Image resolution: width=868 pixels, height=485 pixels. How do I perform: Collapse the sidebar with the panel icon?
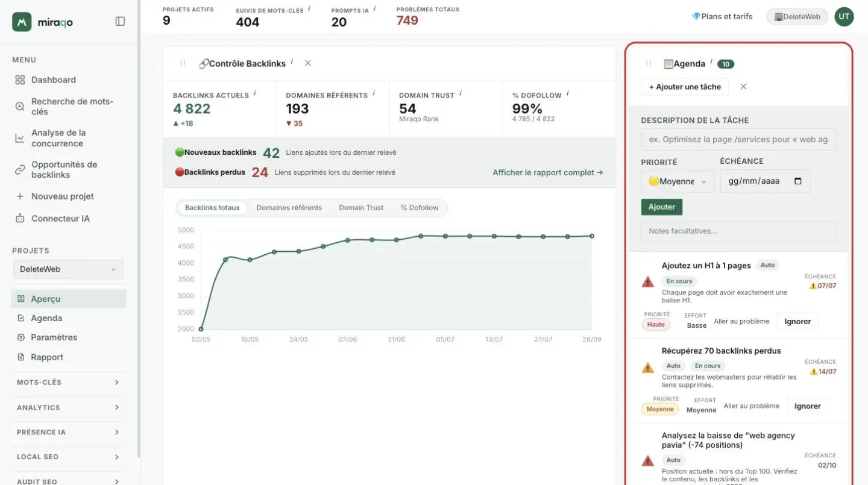120,22
